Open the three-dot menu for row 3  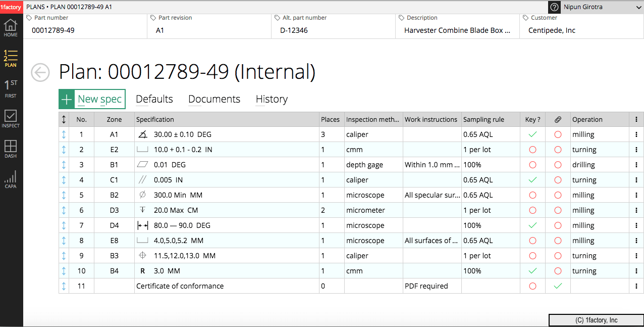[x=636, y=165]
